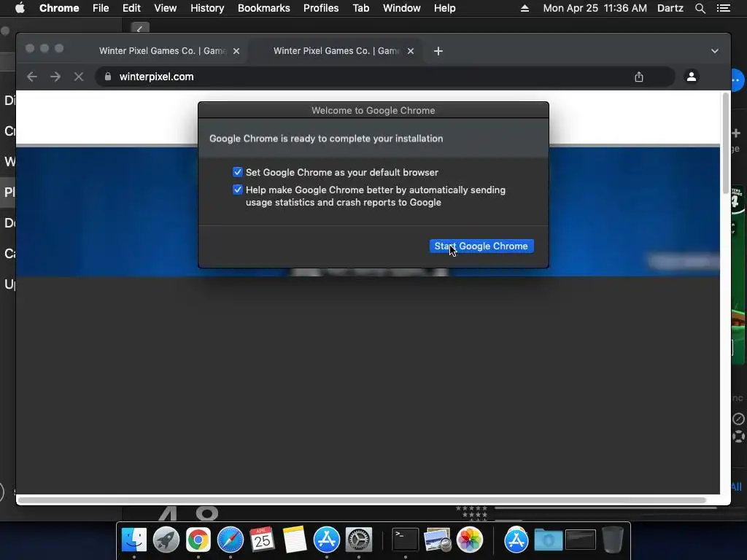Click the eject icon in menu bar
Image resolution: width=747 pixels, height=560 pixels.
pyautogui.click(x=525, y=8)
